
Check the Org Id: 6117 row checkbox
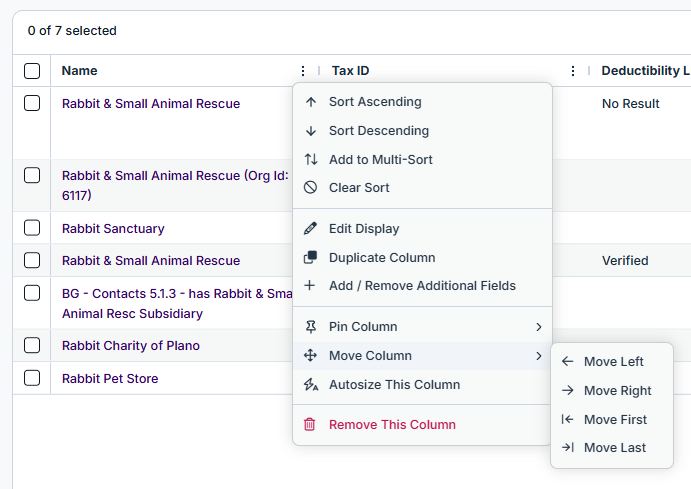click(32, 175)
